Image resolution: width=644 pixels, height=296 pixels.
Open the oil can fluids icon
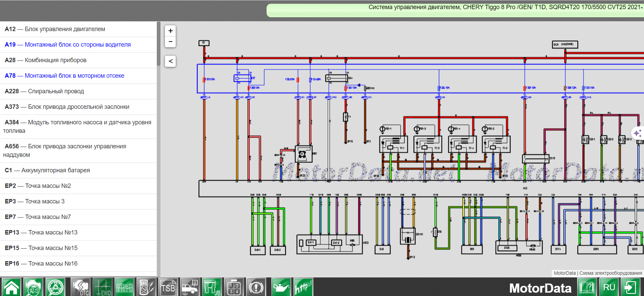coord(281,287)
